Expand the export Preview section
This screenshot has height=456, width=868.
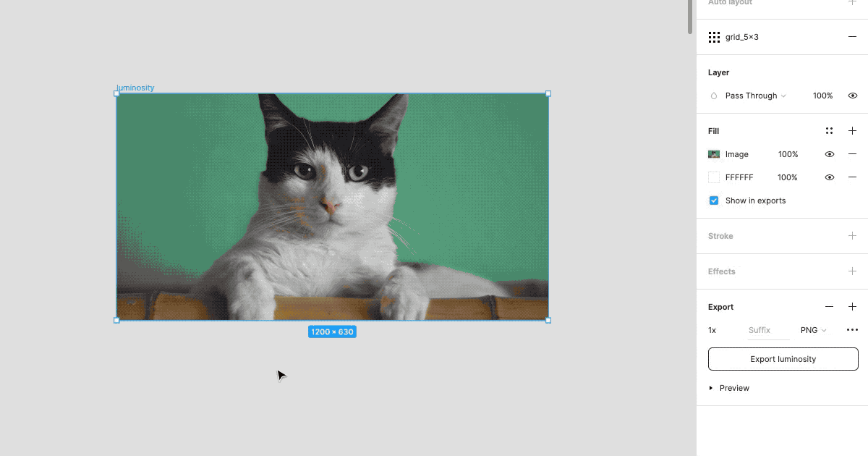[711, 388]
